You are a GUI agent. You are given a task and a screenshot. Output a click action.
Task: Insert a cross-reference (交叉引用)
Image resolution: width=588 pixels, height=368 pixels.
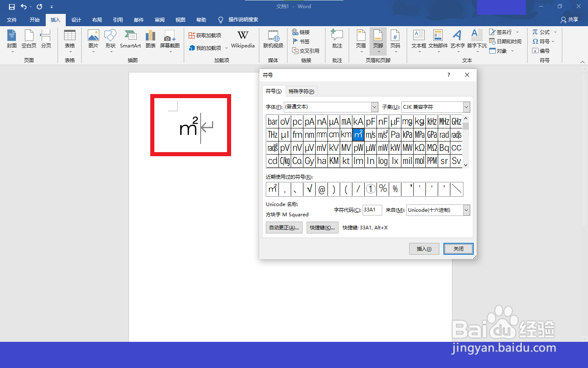(x=306, y=51)
